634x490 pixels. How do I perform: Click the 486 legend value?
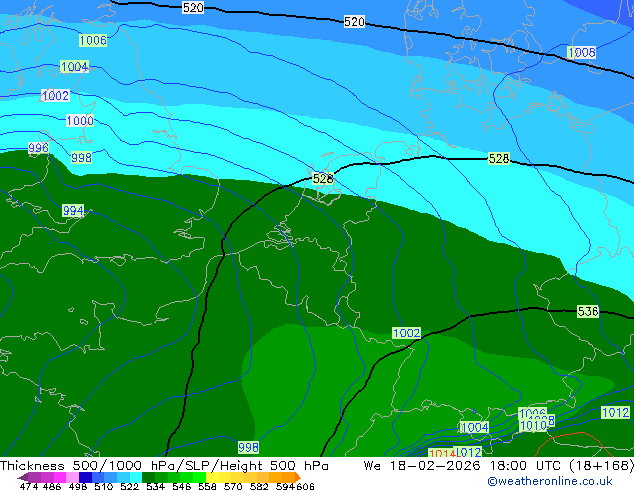click(x=52, y=486)
